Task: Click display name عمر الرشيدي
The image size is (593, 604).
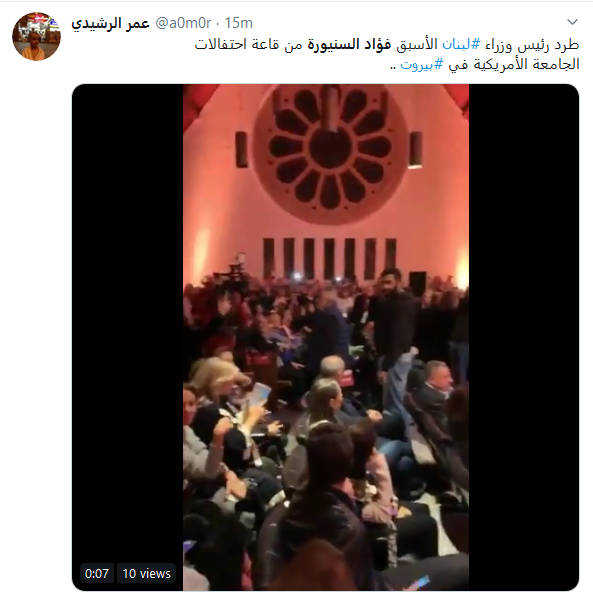Action: tap(110, 23)
